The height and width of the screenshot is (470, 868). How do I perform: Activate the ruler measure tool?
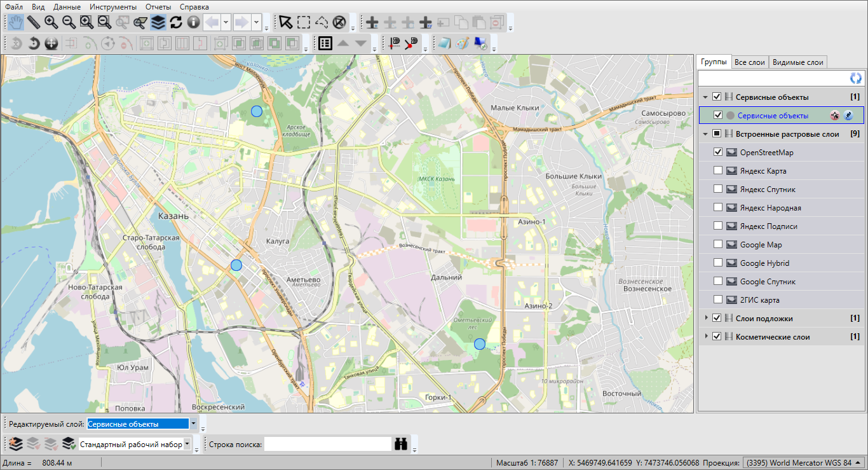[33, 22]
